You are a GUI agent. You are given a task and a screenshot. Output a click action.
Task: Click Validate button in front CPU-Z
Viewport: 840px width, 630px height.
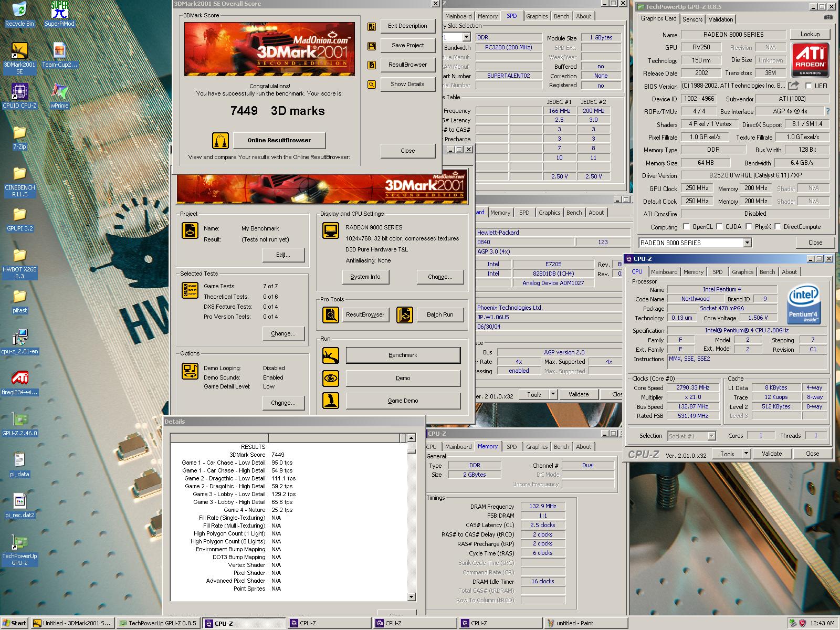(x=772, y=454)
